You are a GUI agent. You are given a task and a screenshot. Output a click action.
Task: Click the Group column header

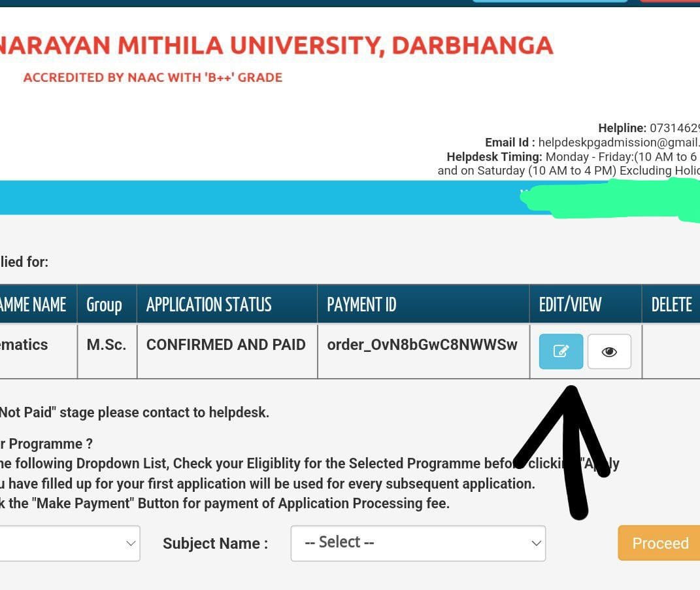[105, 305]
